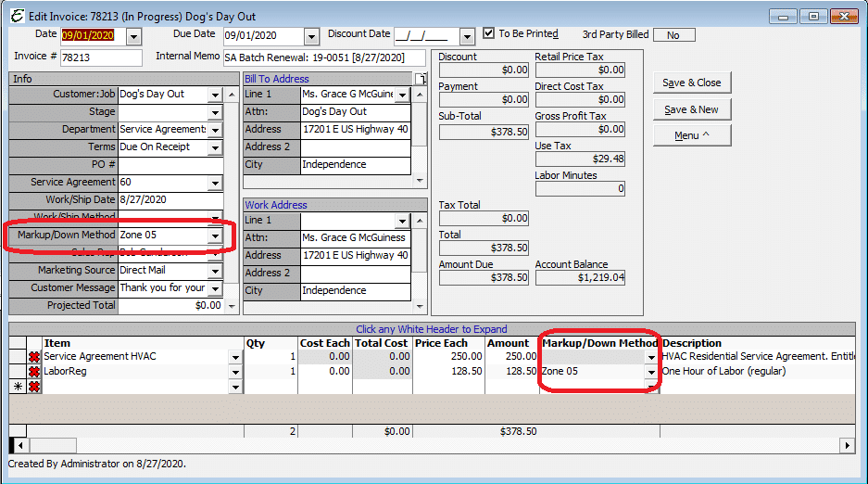Click Work Address Attn field Ms. Grace G McGuiness
This screenshot has height=484, width=868.
pos(356,238)
